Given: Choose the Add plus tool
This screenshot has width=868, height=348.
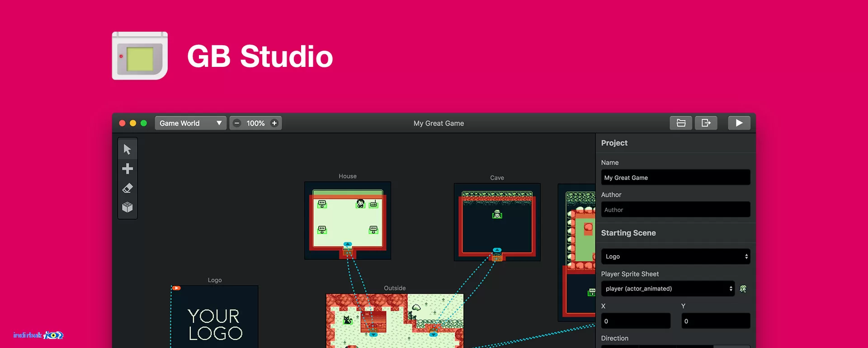Looking at the screenshot, I should (x=127, y=169).
